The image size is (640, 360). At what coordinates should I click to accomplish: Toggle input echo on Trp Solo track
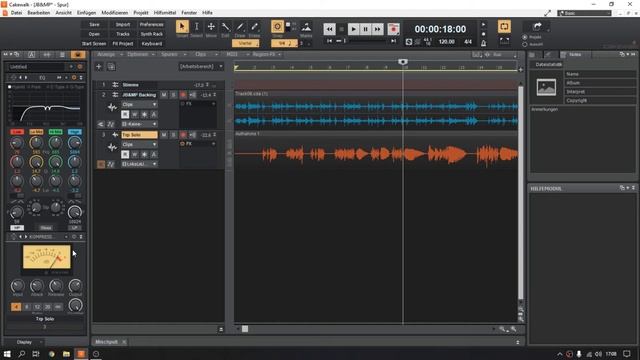(192, 135)
